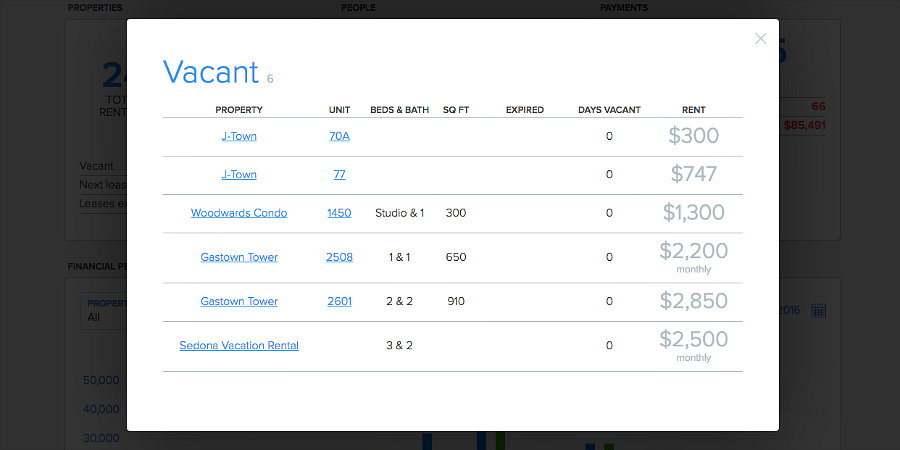Click the Vacant row in background dashboard

pyautogui.click(x=102, y=166)
